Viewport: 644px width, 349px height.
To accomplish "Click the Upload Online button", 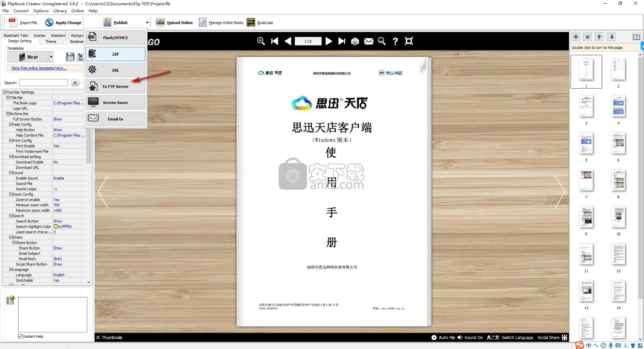I will point(175,23).
